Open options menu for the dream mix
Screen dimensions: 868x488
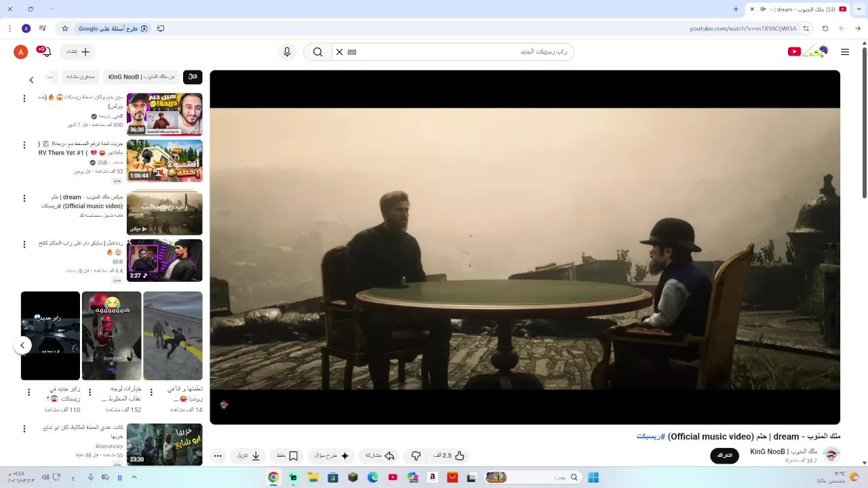[x=24, y=199]
